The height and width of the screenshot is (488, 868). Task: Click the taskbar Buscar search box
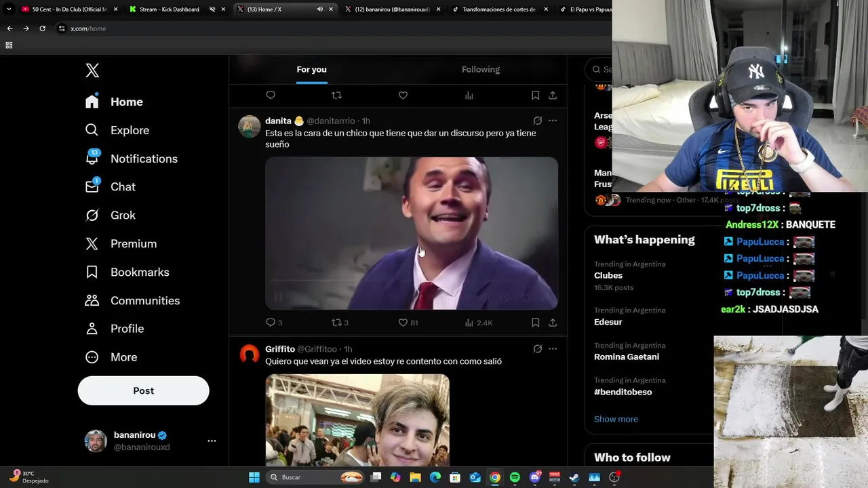[316, 477]
